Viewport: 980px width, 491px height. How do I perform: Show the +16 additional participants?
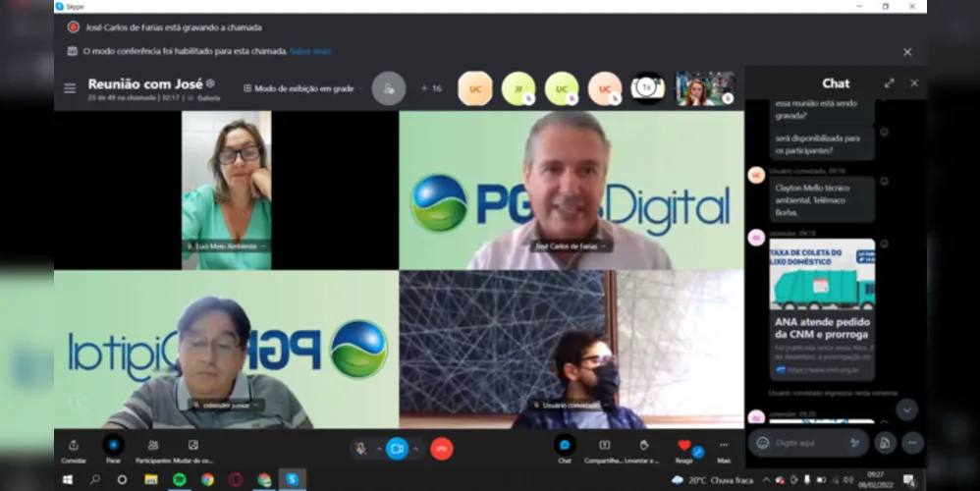pos(431,88)
